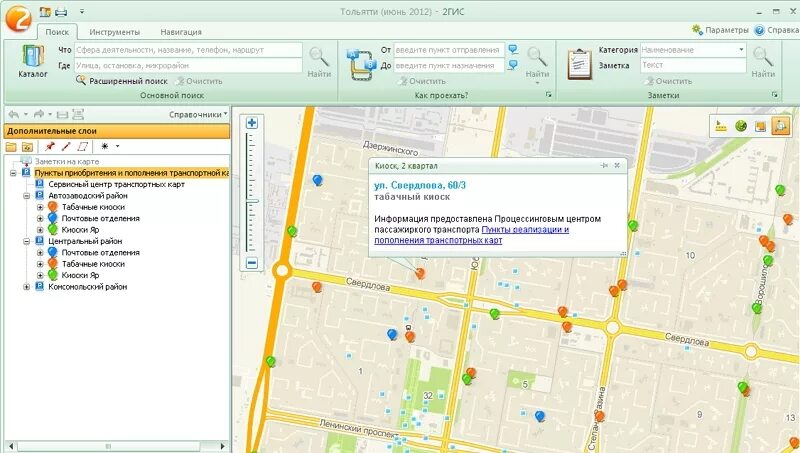
Task: Expand Почтовые отделения under Центральный район
Action: tap(40, 253)
